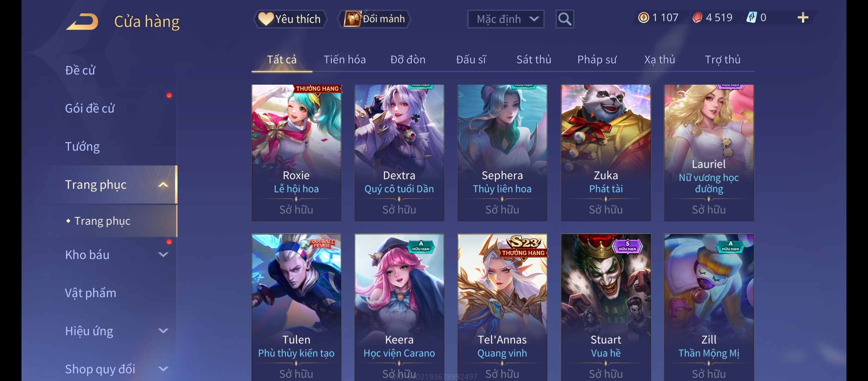Tap the blue voucher ticket icon
Screen dimensions: 868x381
pyautogui.click(x=751, y=18)
